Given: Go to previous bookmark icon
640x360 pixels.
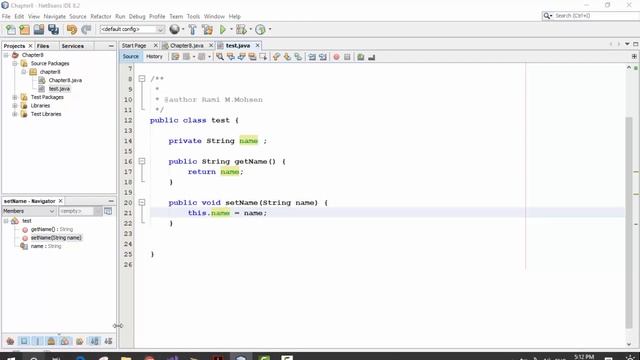Looking at the screenshot, I should (276, 57).
